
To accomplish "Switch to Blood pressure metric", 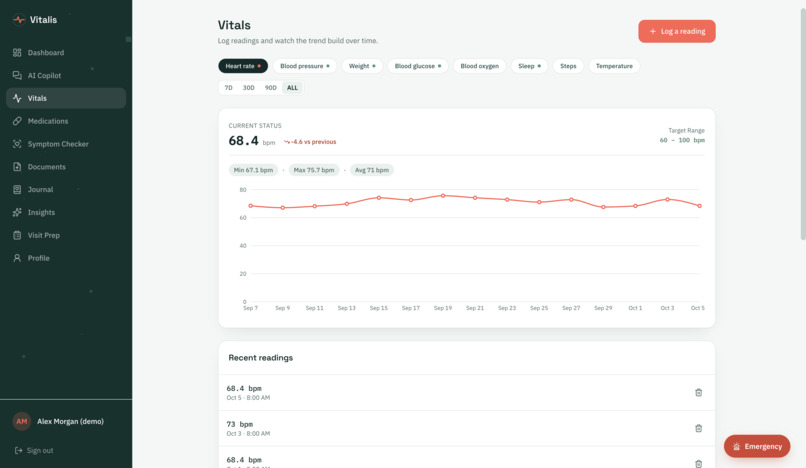I will coord(305,66).
